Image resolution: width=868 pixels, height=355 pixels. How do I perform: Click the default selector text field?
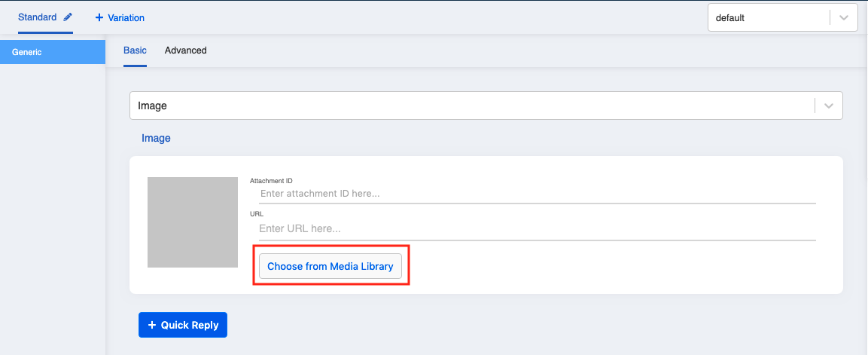coord(769,18)
